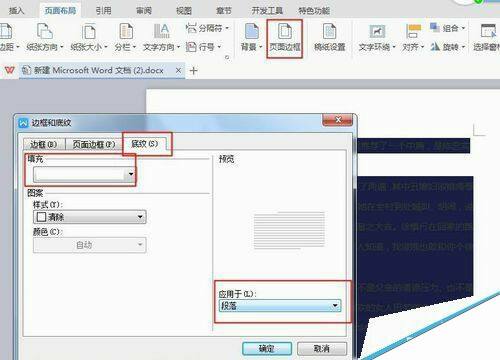
Task: Open 稿纸设置 manuscript paper settings
Action: [x=329, y=37]
